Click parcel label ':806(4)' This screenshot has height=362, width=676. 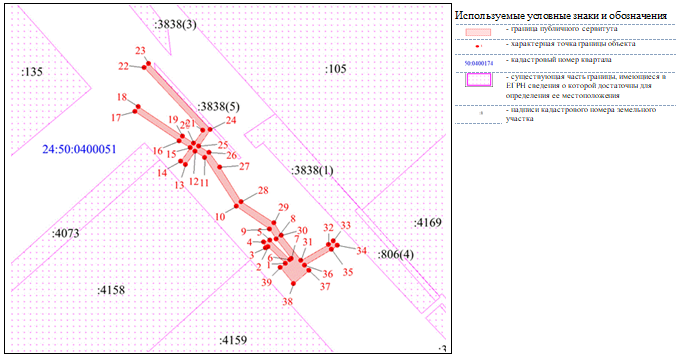pyautogui.click(x=395, y=255)
